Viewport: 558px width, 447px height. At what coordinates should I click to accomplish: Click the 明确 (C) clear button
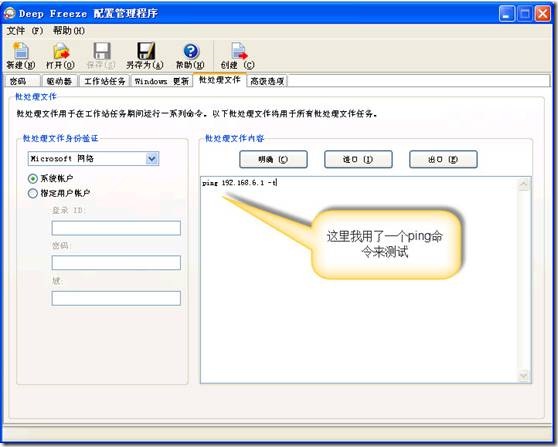pos(273,159)
